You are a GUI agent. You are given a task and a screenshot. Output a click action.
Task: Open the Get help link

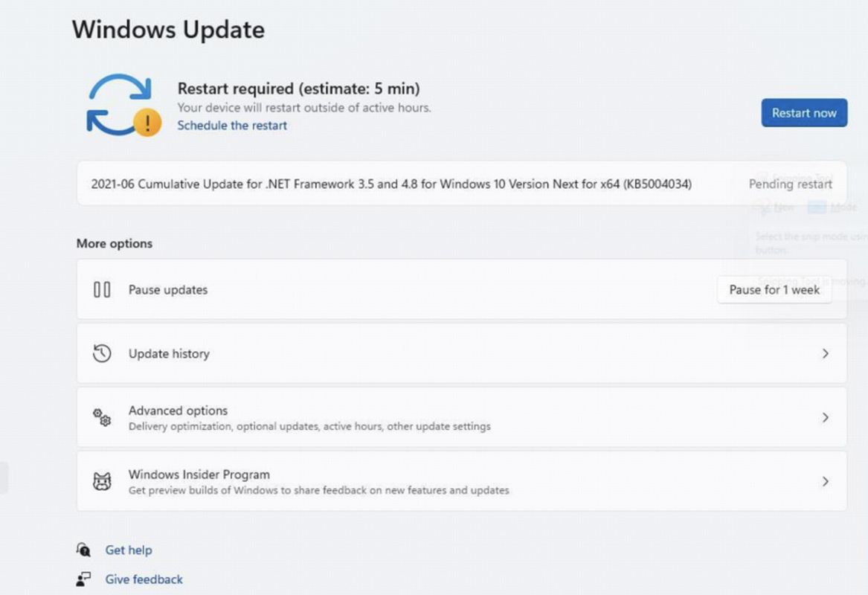[129, 550]
